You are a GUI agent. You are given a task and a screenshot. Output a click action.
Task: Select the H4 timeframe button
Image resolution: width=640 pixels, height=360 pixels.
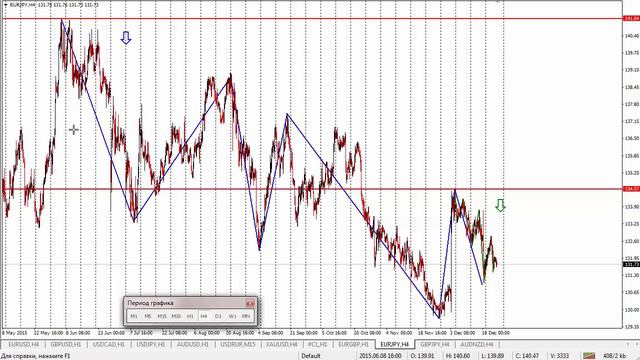[204, 316]
